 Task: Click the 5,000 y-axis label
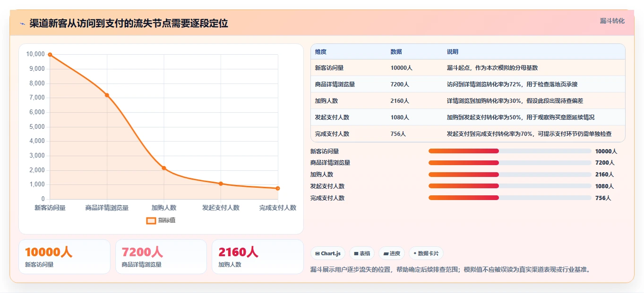click(37, 127)
